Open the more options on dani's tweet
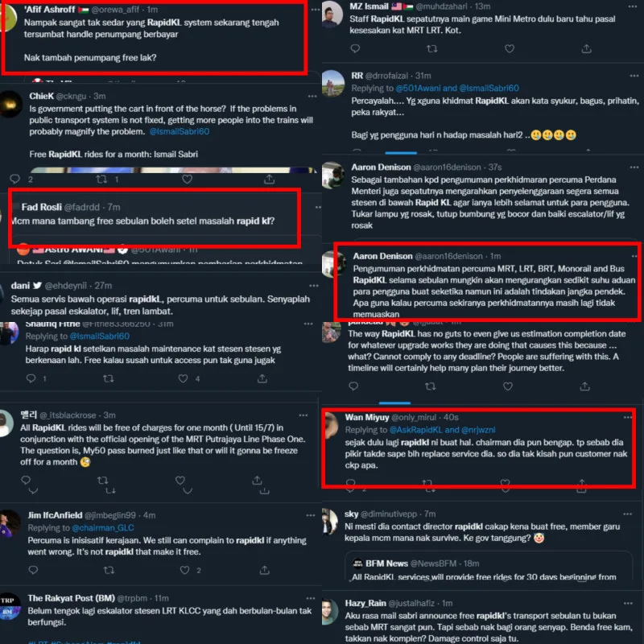Viewport: 644px width, 644px height. [x=314, y=286]
